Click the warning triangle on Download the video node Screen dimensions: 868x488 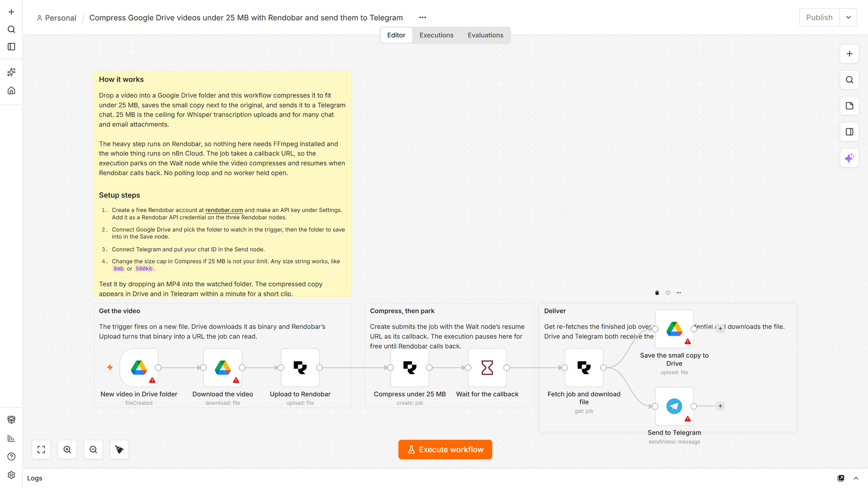pyautogui.click(x=236, y=380)
